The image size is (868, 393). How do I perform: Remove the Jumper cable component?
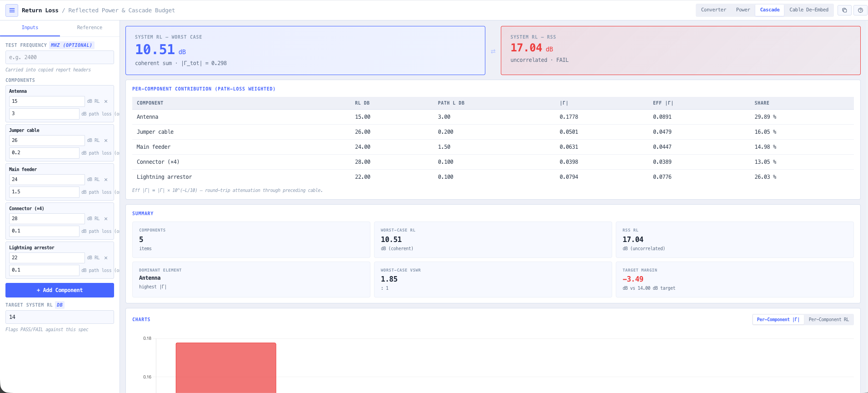click(106, 141)
